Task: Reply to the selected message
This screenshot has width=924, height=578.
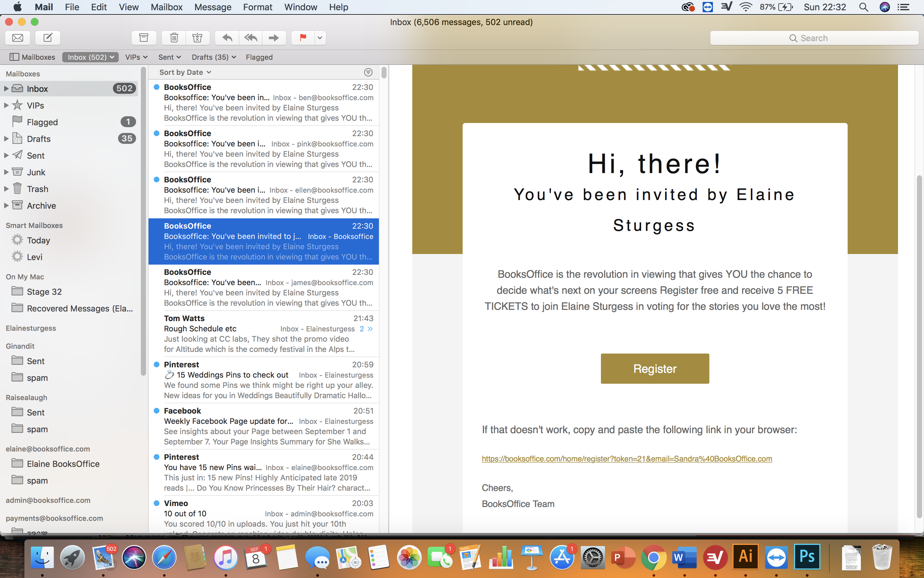Action: pyautogui.click(x=227, y=38)
